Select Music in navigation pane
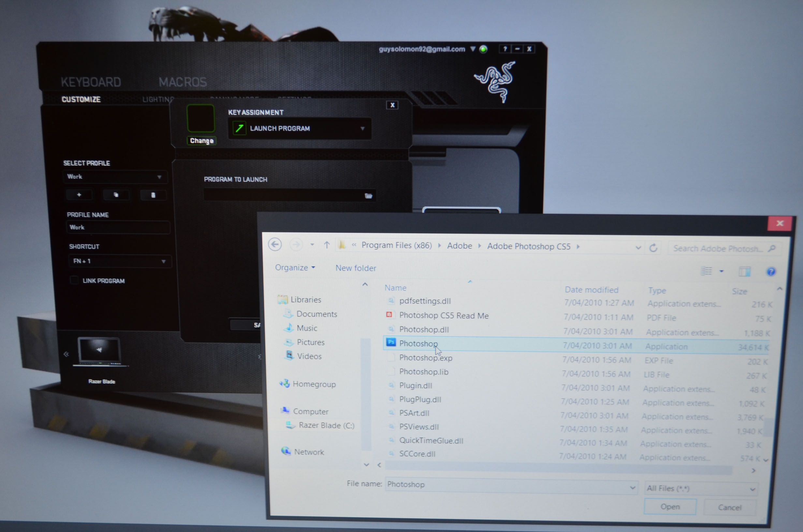The height and width of the screenshot is (532, 803). [307, 328]
